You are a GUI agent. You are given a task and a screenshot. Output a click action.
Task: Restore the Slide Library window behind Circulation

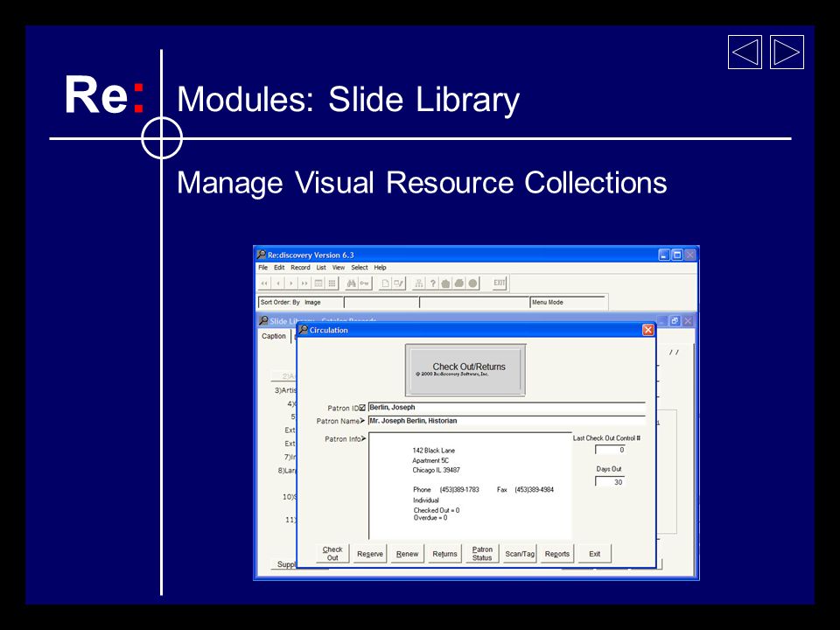[x=675, y=320]
